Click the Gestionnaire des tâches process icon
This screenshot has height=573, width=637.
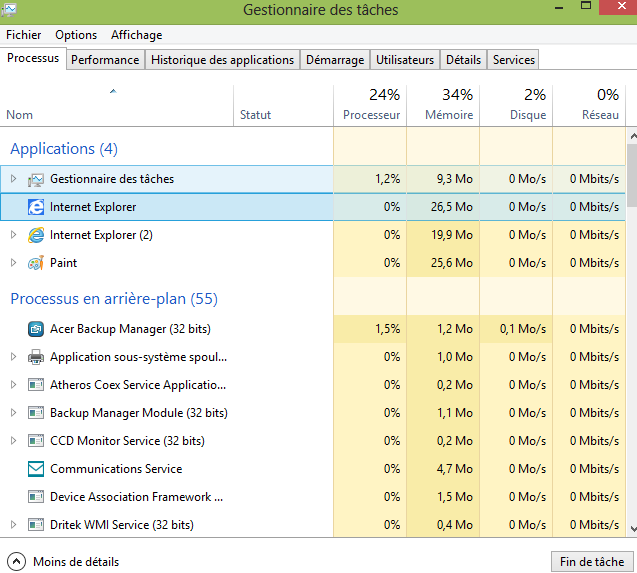pos(36,179)
